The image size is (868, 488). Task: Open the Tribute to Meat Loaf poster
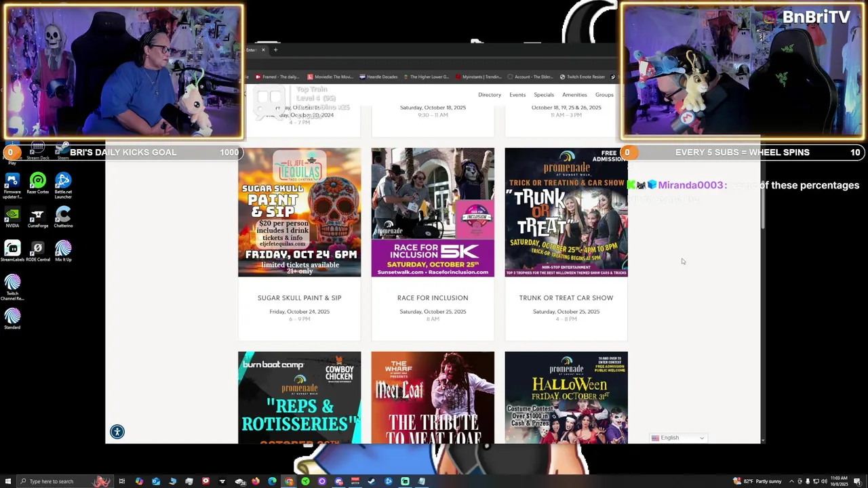click(433, 397)
